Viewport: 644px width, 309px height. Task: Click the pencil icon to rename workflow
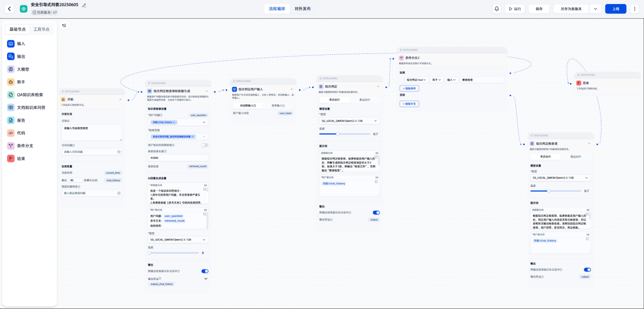click(x=84, y=5)
